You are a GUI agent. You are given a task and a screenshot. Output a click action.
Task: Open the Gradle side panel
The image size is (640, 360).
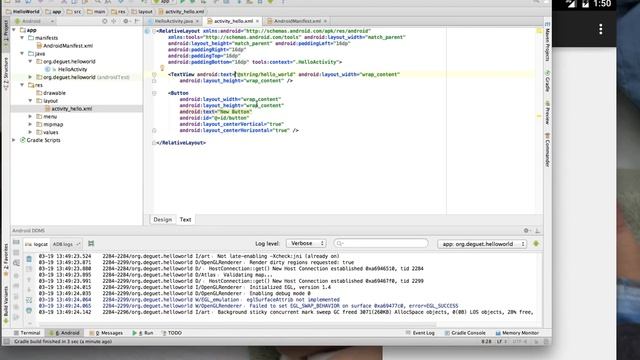pyautogui.click(x=547, y=81)
